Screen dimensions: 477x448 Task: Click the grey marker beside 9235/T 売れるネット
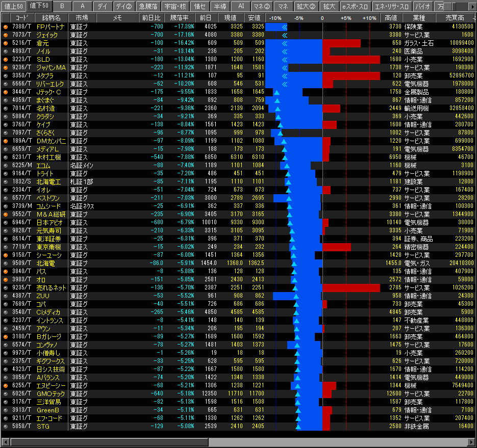coord(6,288)
